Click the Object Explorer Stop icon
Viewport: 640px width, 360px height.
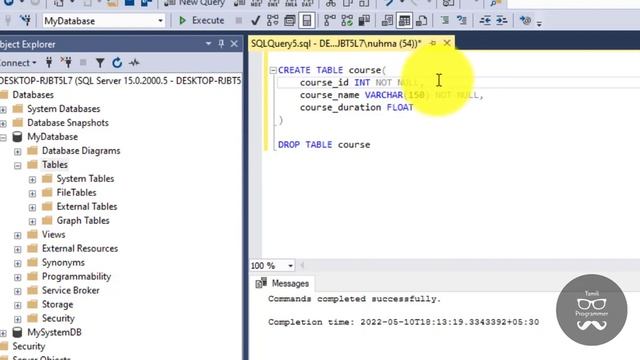(83, 62)
